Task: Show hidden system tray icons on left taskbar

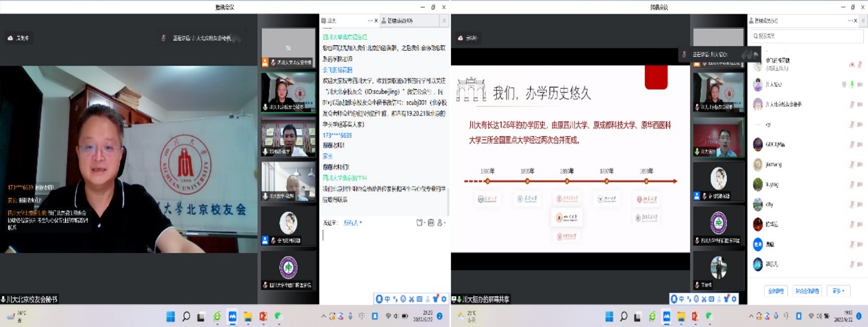Action: 324,317
